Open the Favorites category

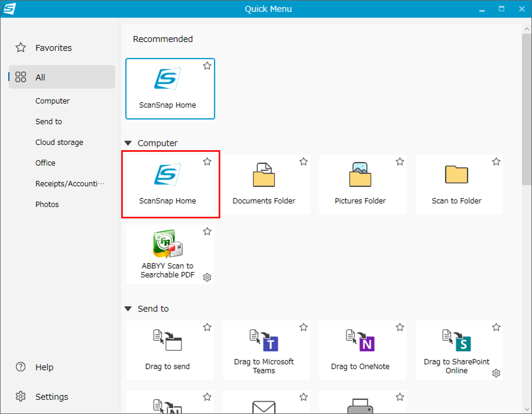(62, 48)
